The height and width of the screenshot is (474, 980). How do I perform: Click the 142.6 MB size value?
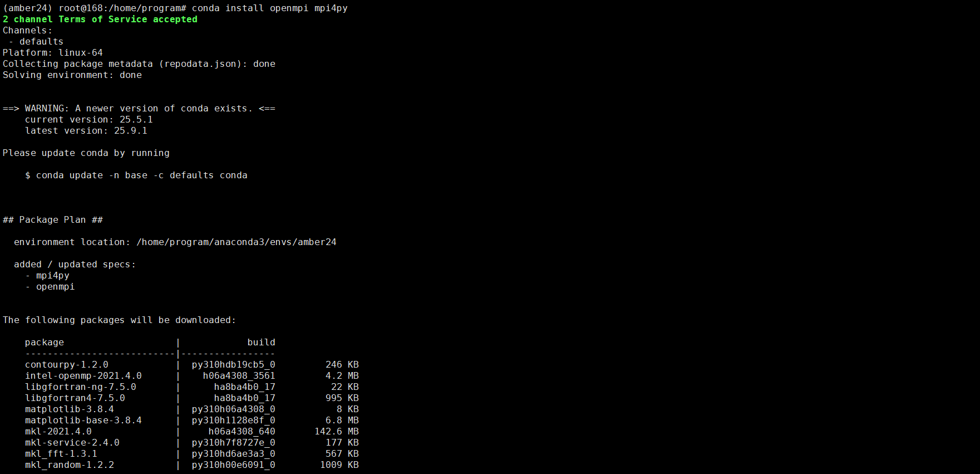pos(337,432)
